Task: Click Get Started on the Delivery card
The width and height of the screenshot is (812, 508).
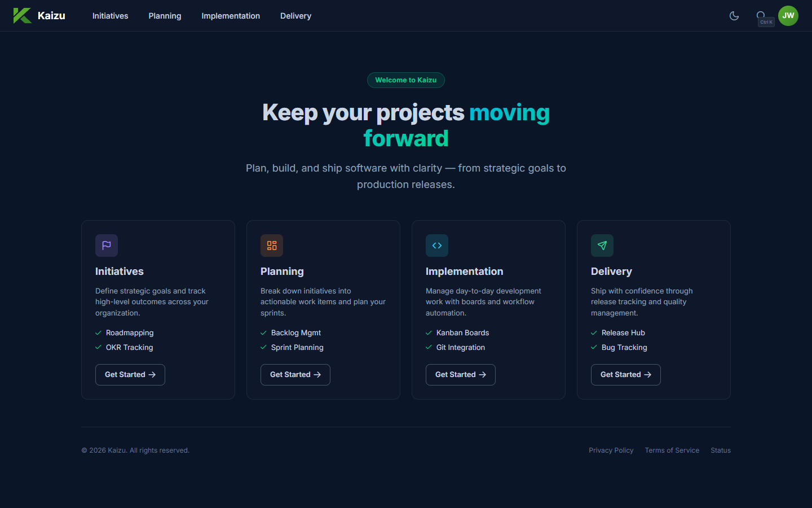Action: point(625,374)
